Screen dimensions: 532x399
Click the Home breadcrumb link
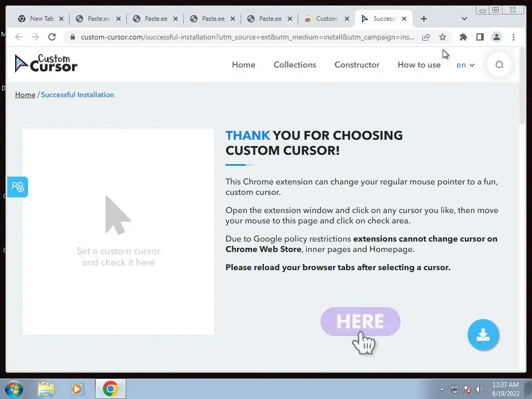point(25,95)
